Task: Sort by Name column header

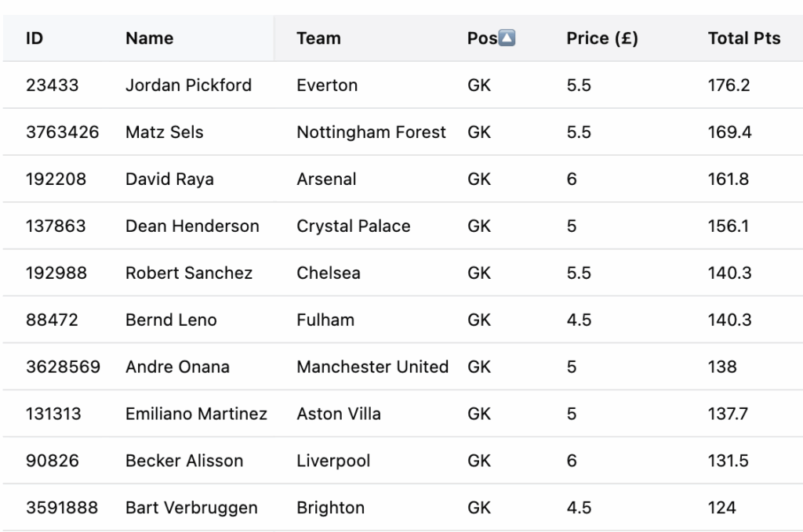Action: coord(150,38)
